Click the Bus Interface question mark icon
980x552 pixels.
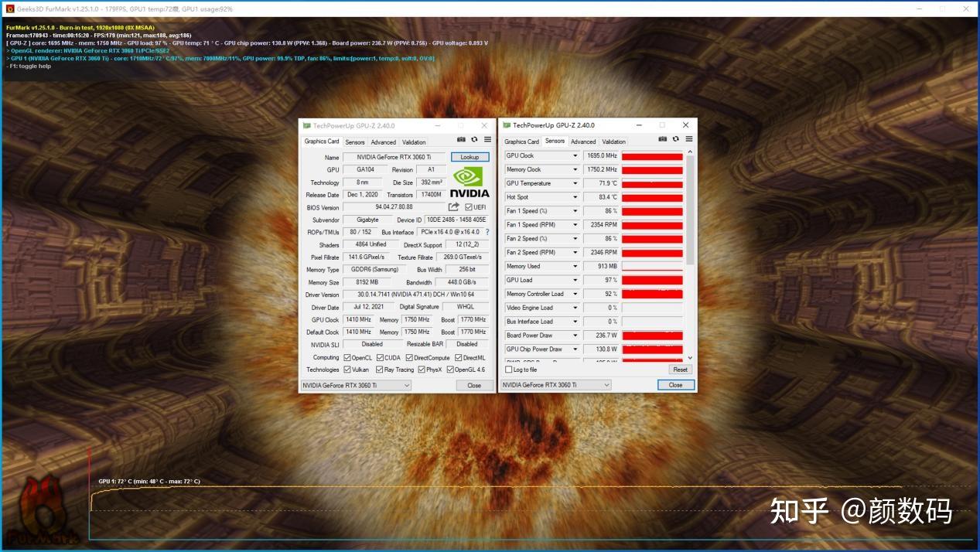point(487,232)
